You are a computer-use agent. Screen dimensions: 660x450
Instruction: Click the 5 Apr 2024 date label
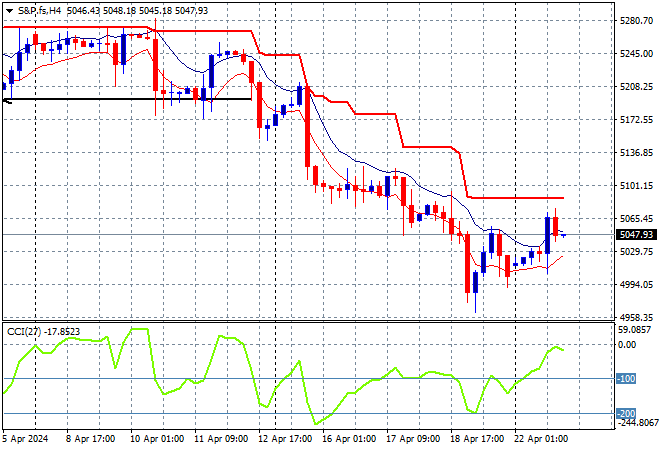coord(25,439)
